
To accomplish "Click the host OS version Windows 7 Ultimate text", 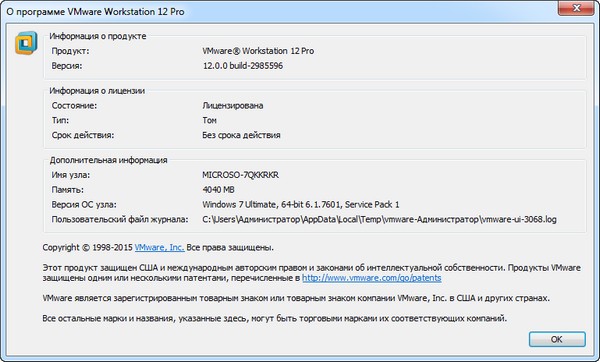I will point(300,205).
